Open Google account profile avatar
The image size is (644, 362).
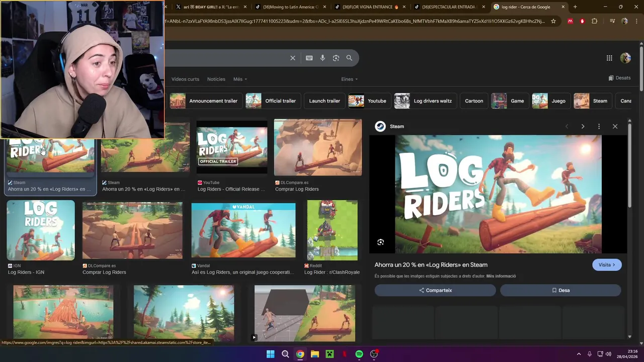(x=625, y=58)
